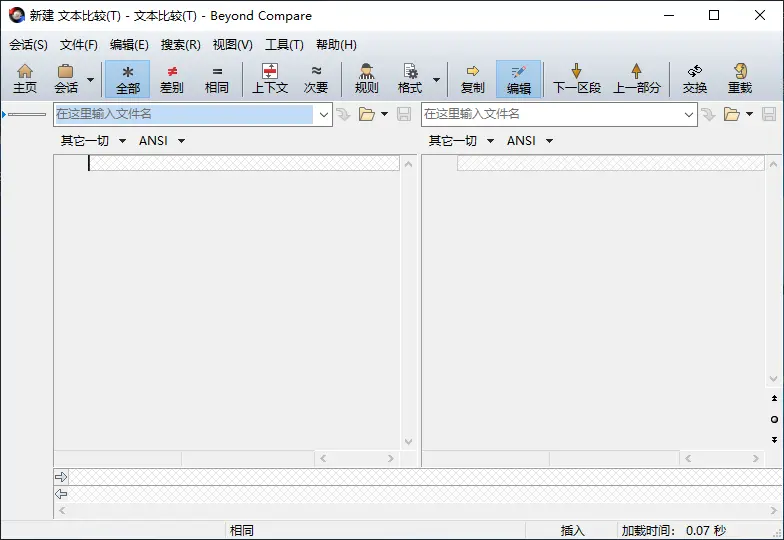Open the 工具(T) menu
Screen dimensions: 784x540
(284, 45)
